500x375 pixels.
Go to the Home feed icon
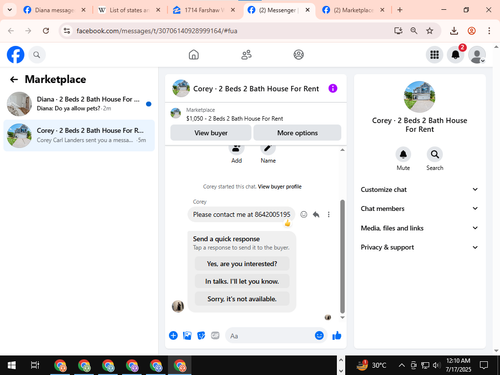pyautogui.click(x=194, y=55)
